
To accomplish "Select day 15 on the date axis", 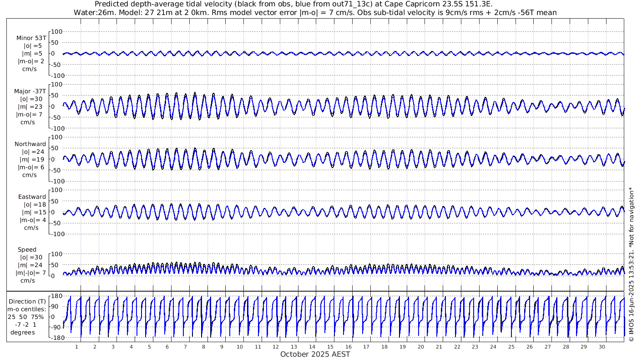I will 330,347.
